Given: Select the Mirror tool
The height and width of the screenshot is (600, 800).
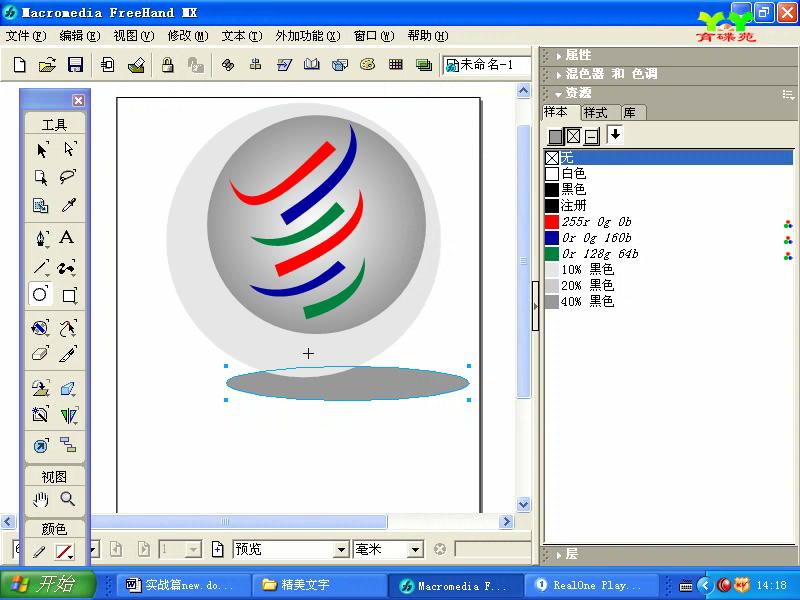Looking at the screenshot, I should [69, 415].
